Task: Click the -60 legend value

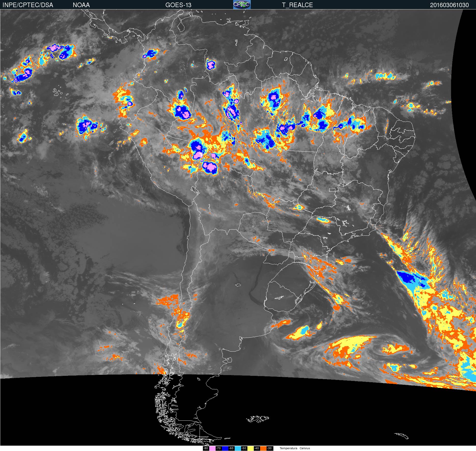Action: pyautogui.click(x=231, y=448)
